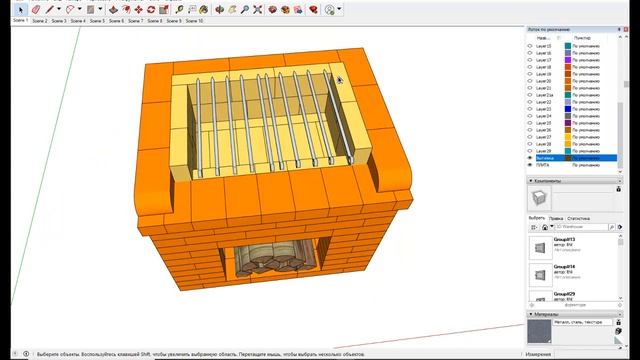Viewport: 640px width, 360px height.
Task: Activate the Line pencil tool
Action: [50, 9]
